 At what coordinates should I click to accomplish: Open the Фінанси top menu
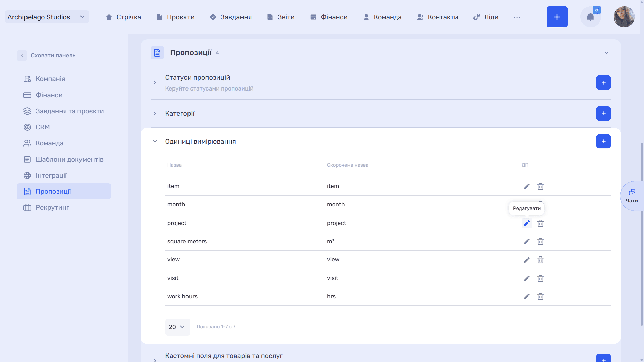point(329,17)
